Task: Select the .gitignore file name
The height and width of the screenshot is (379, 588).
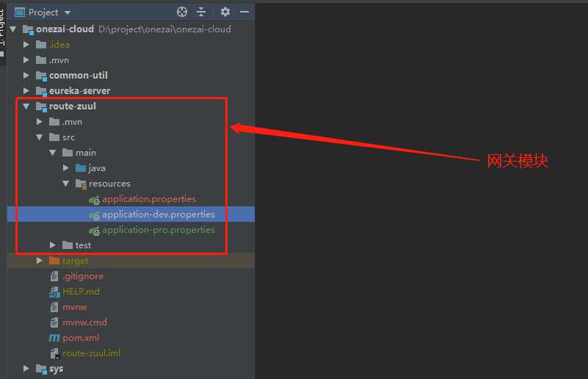Action: [83, 277]
